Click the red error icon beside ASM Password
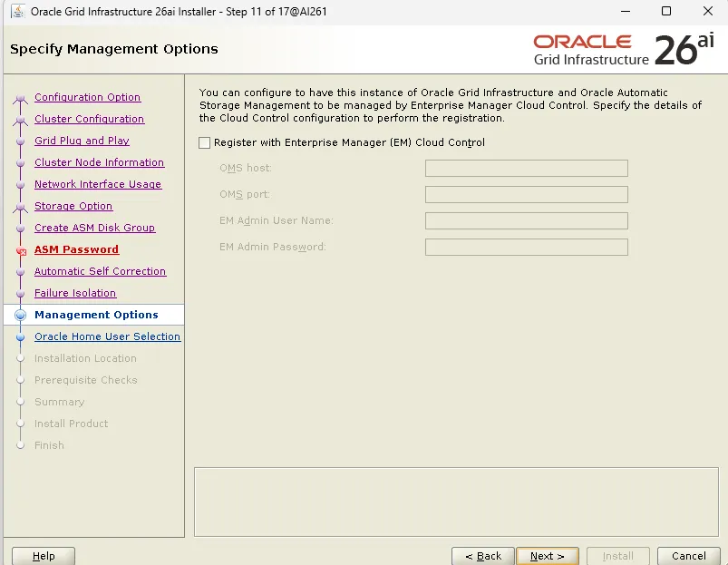This screenshot has height=565, width=728. point(21,250)
